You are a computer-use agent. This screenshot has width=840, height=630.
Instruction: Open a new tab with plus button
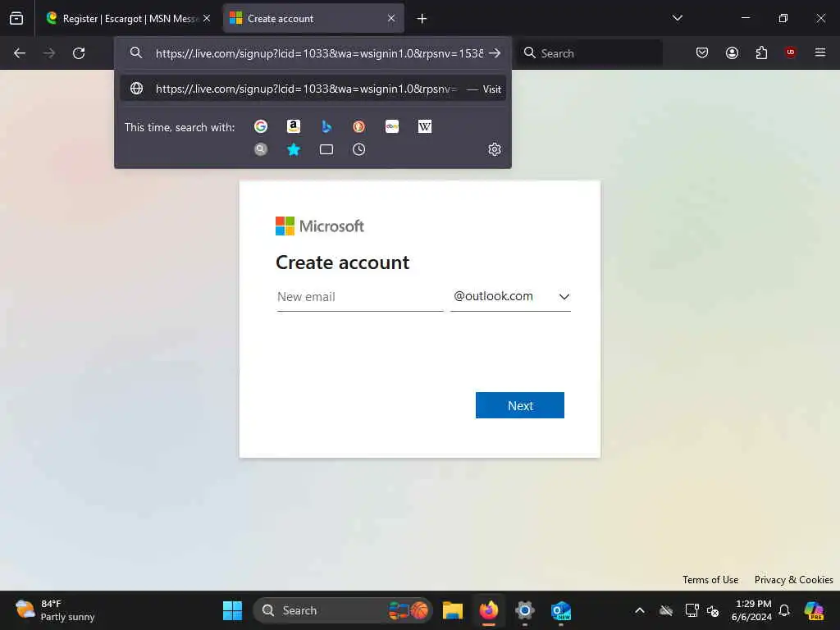point(422,19)
